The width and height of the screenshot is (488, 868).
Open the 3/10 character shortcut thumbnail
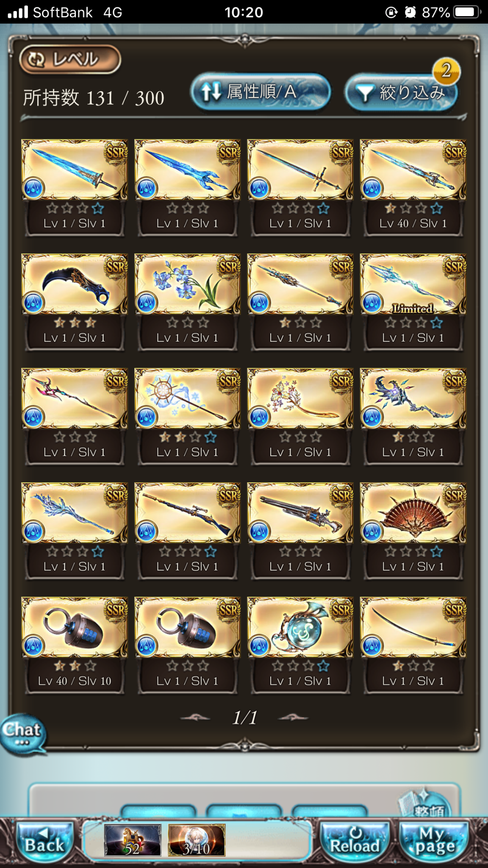tap(197, 840)
